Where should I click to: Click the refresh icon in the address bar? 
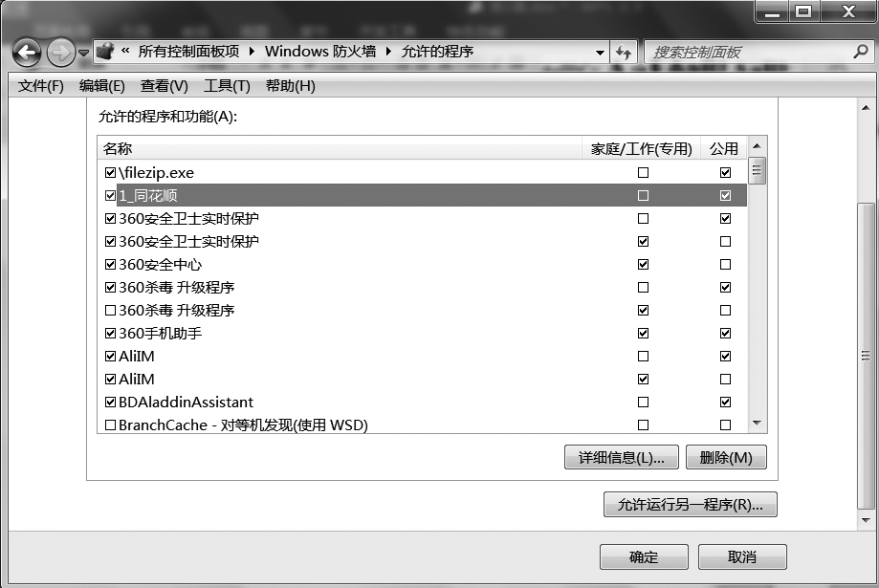(x=623, y=52)
